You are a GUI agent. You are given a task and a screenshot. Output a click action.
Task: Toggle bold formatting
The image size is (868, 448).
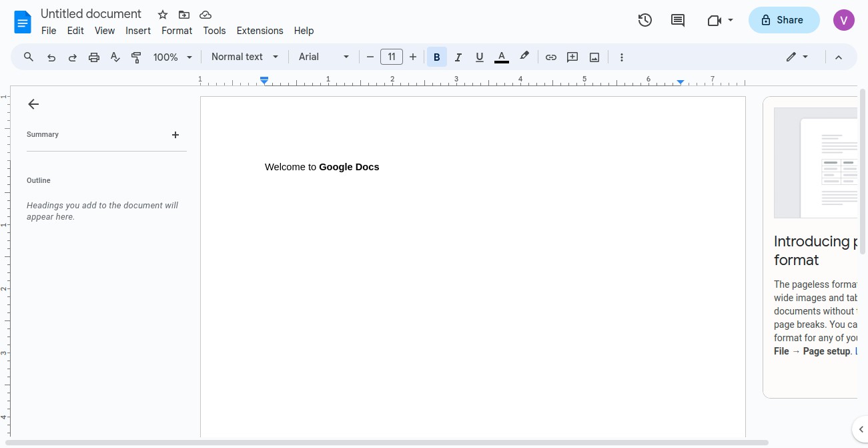click(x=436, y=57)
